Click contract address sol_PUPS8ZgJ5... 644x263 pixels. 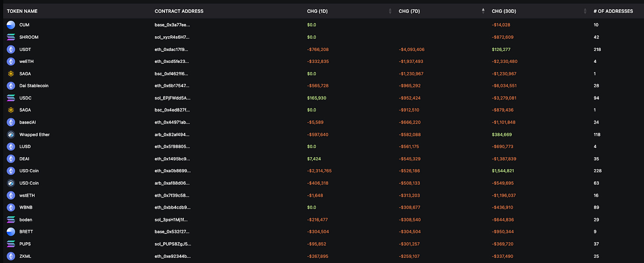click(x=173, y=244)
